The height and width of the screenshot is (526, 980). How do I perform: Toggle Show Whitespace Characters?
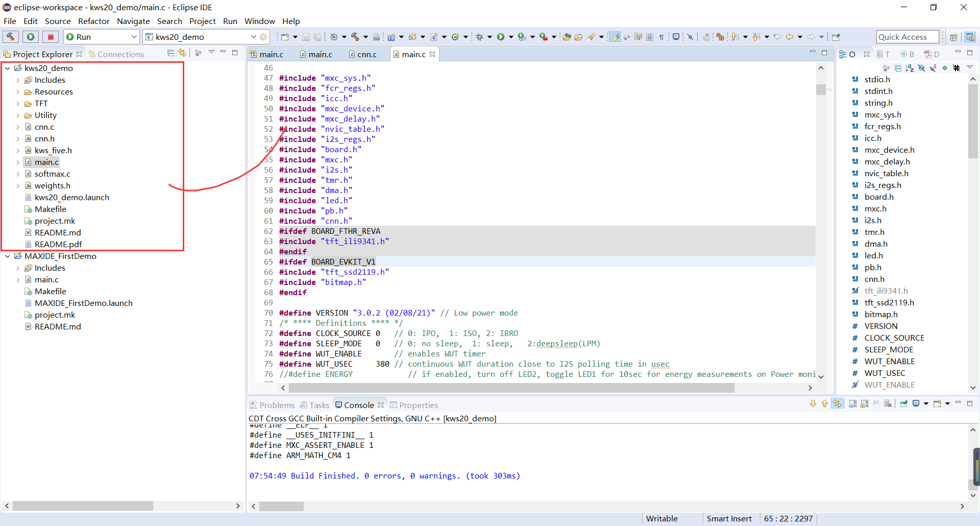(661, 37)
